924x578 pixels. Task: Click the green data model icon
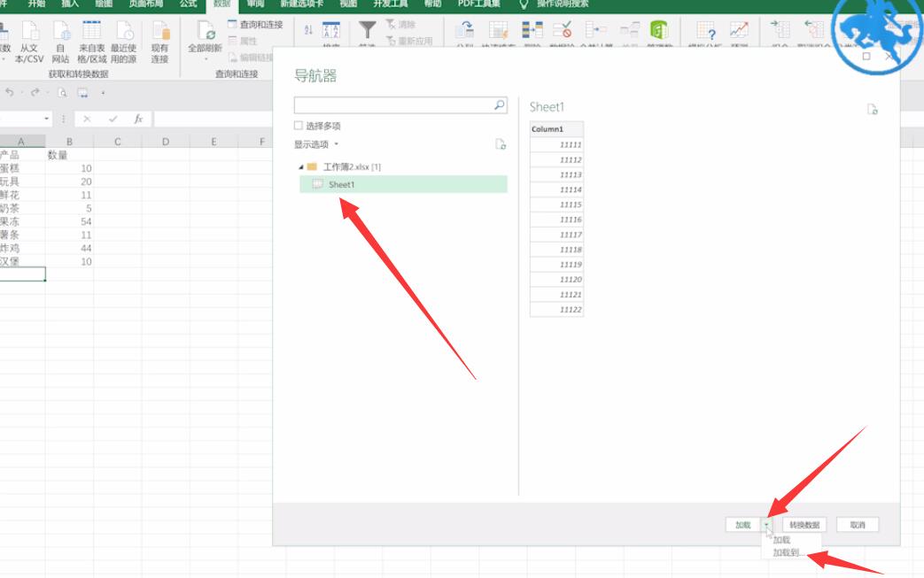[659, 30]
